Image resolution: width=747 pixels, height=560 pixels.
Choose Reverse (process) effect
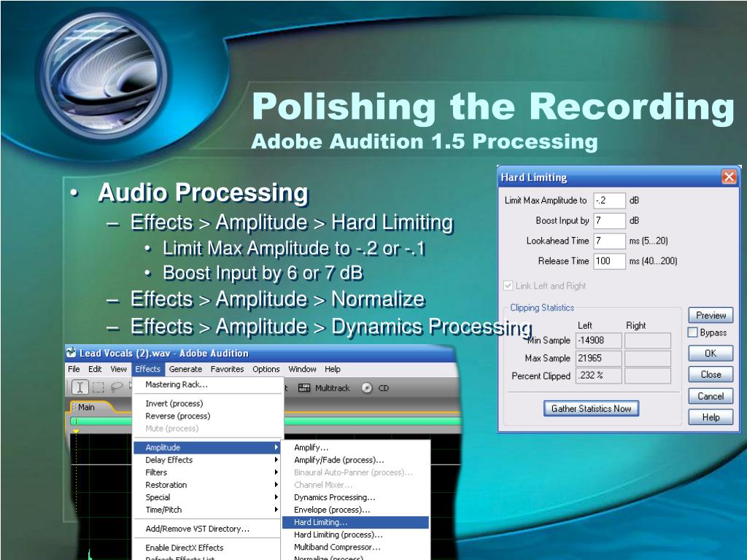click(207, 416)
